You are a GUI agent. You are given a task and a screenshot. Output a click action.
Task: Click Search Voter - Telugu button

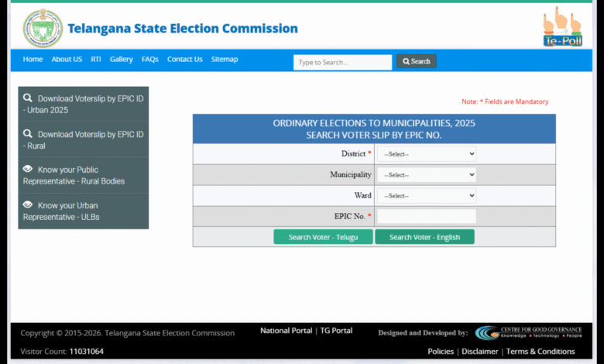tap(323, 237)
